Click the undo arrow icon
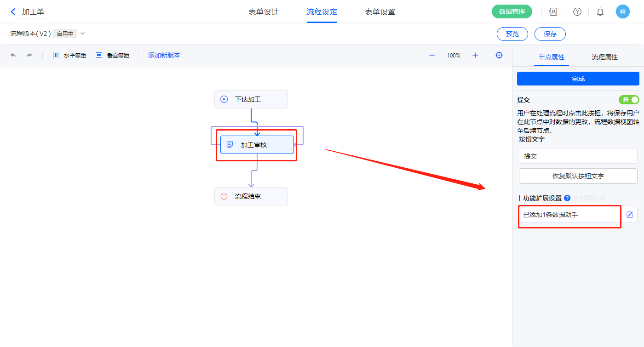The width and height of the screenshot is (644, 347). coord(13,55)
